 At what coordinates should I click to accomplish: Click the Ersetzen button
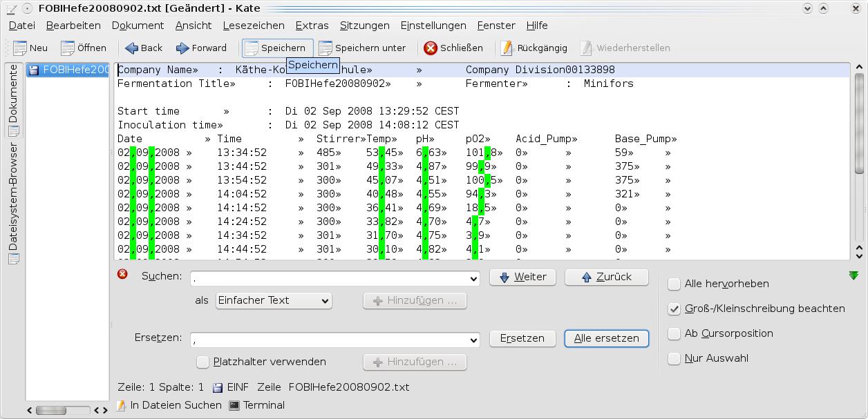[x=522, y=338]
